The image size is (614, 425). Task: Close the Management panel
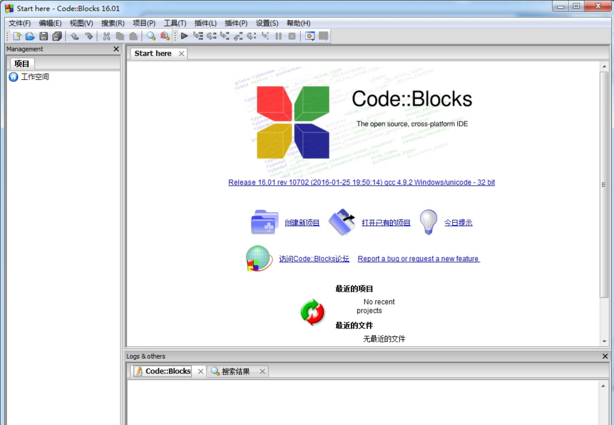(x=116, y=49)
